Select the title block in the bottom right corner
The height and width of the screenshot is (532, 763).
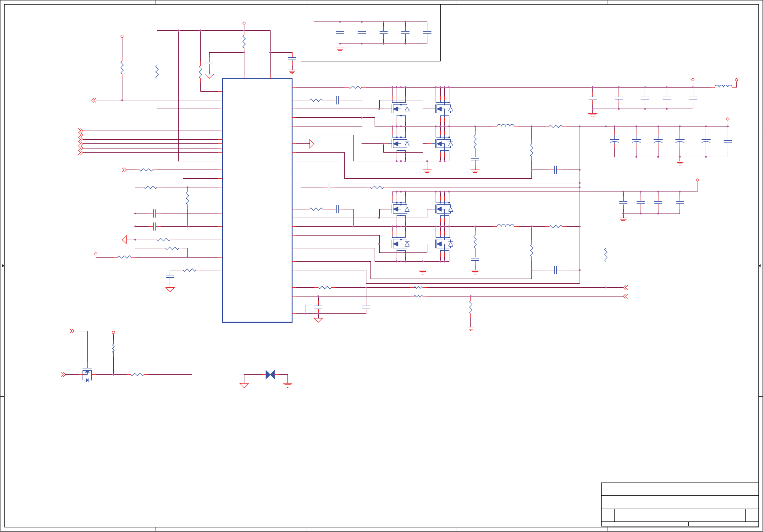(680, 504)
